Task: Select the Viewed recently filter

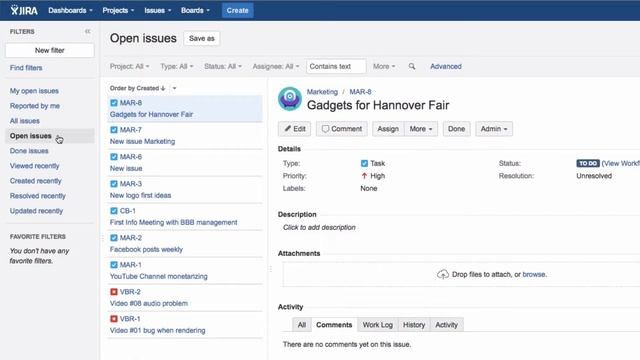Action: click(x=35, y=166)
